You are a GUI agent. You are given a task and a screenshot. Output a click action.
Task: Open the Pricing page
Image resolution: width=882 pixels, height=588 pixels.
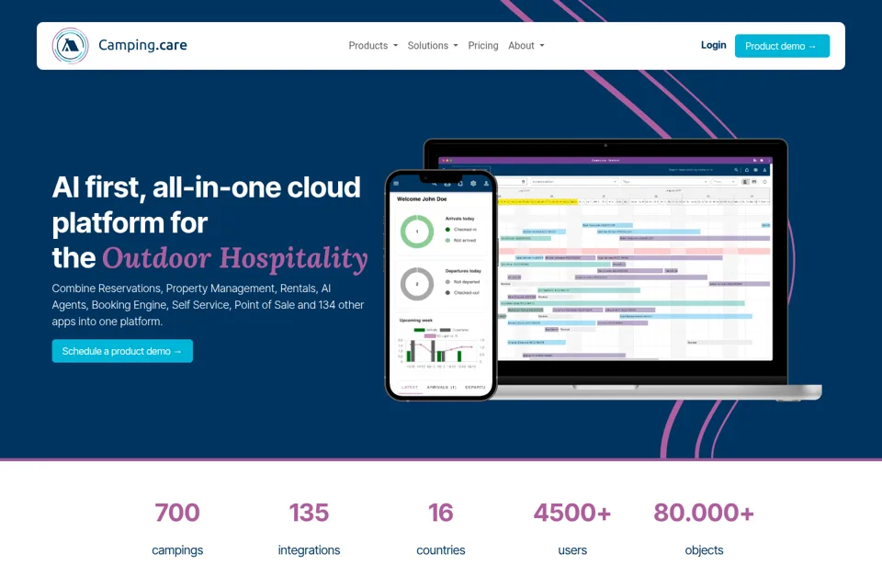(483, 46)
